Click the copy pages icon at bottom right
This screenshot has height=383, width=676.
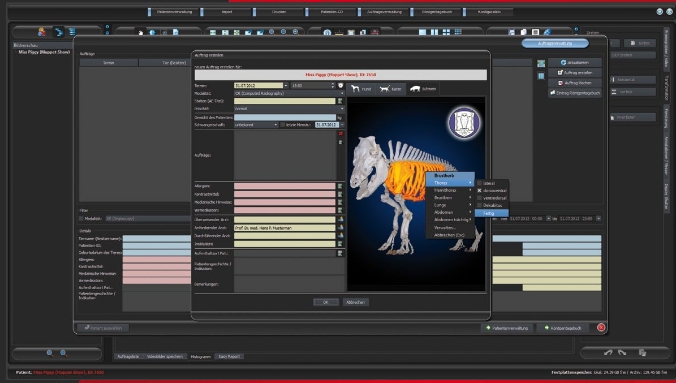642,353
